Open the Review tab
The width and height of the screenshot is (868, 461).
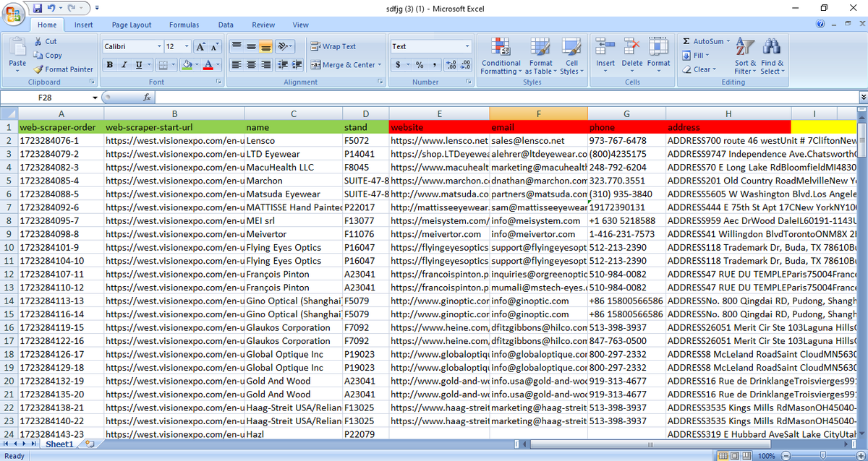tap(263, 25)
